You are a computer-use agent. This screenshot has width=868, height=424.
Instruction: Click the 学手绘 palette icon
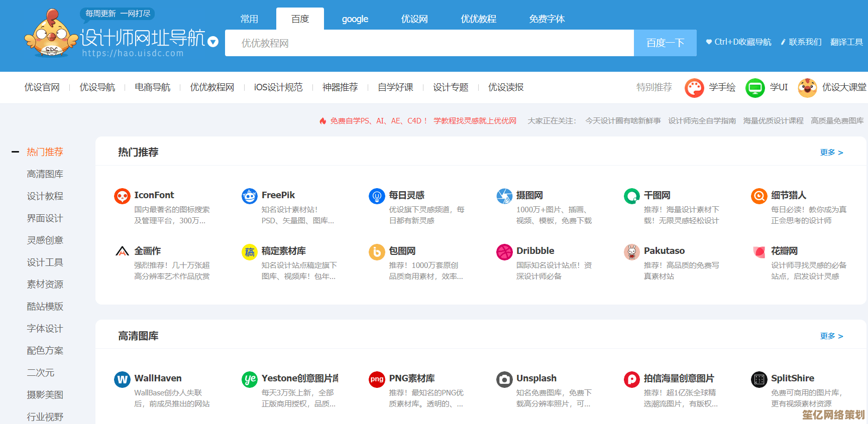click(694, 88)
